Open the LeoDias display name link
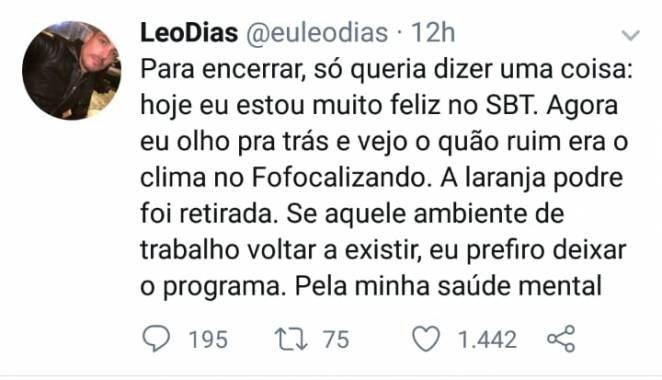This screenshot has width=662, height=380. 189,33
